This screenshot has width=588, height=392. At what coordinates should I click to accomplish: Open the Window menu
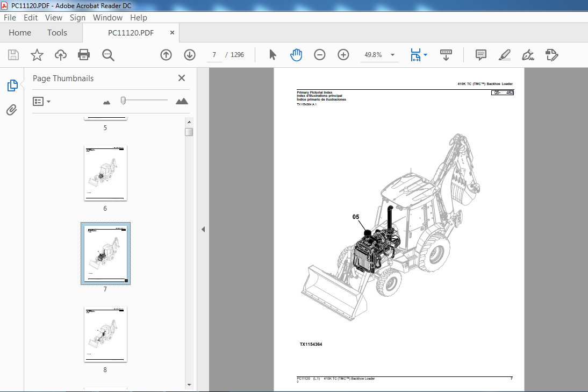(x=107, y=18)
